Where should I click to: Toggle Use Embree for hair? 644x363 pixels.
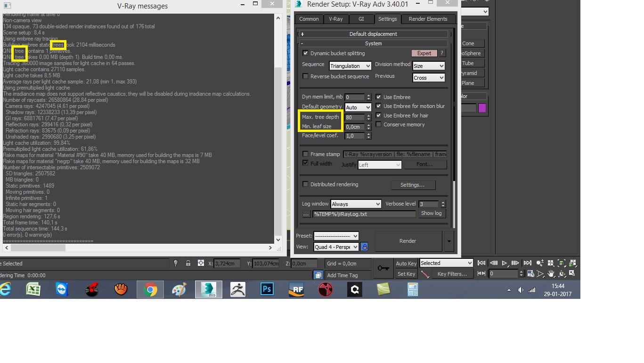378,115
